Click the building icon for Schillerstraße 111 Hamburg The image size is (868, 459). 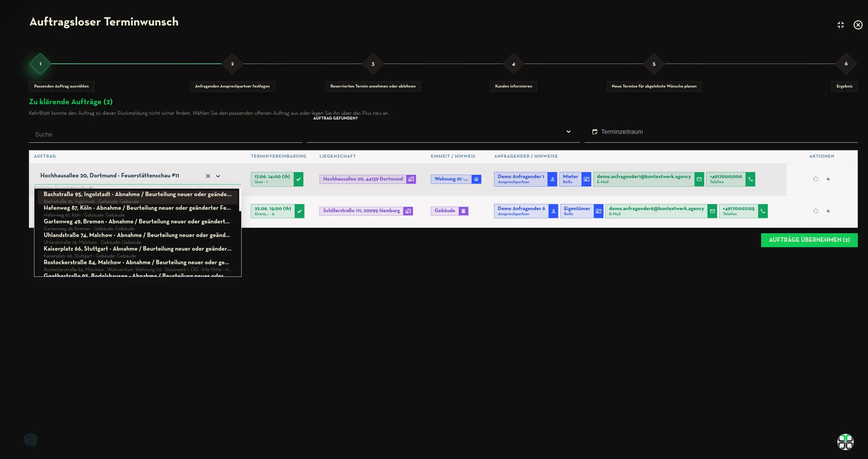tap(408, 211)
